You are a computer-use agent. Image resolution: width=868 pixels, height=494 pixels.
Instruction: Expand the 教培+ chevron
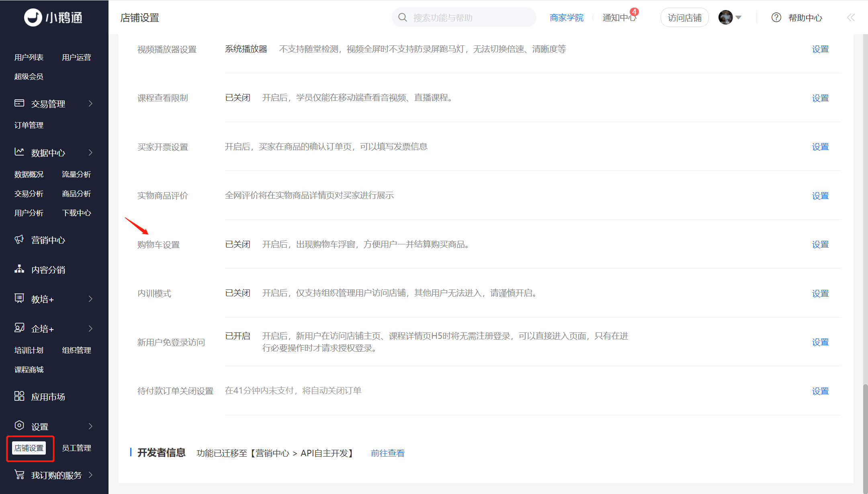[x=90, y=299]
